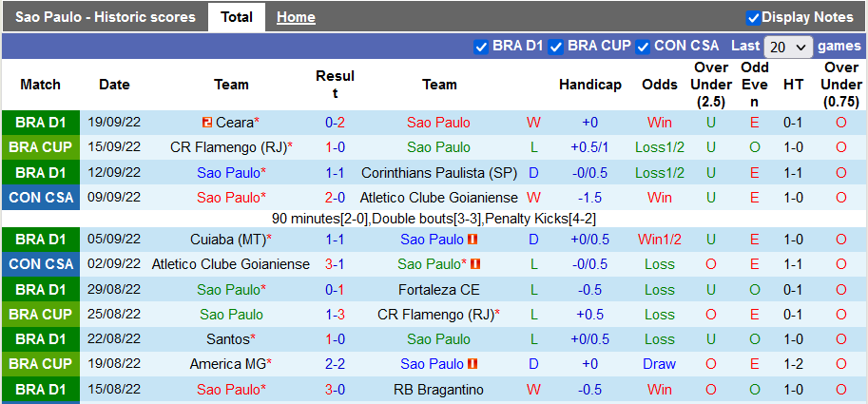Open the Ceara team link
The width and height of the screenshot is (868, 404).
click(x=234, y=123)
